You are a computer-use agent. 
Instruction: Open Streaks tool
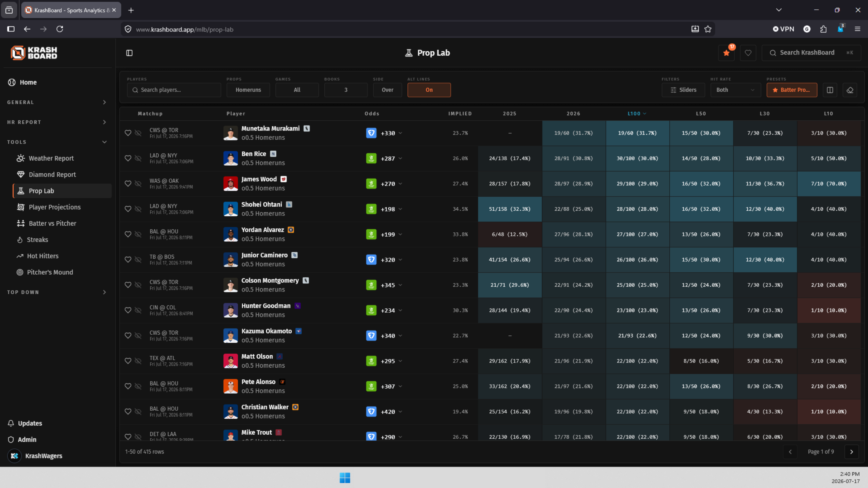37,240
